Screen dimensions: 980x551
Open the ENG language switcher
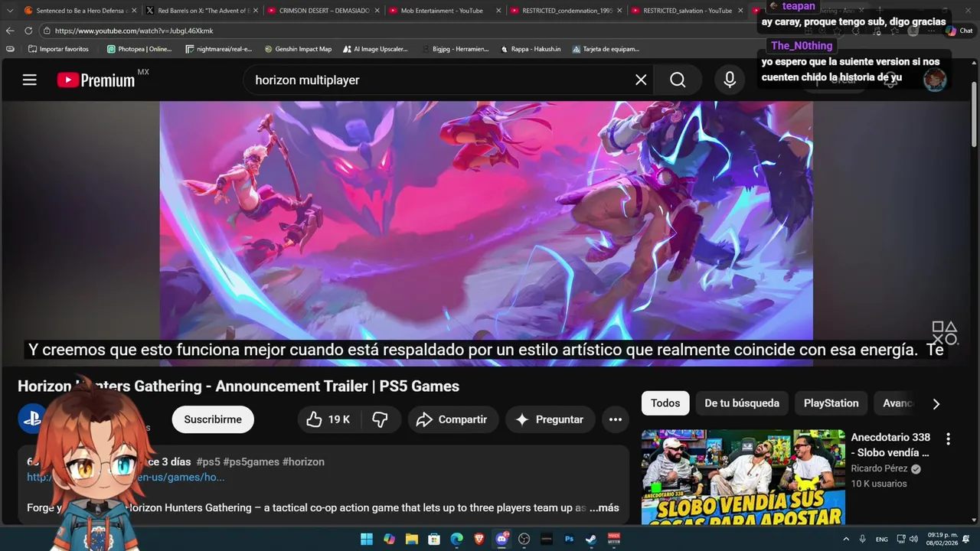(x=882, y=539)
